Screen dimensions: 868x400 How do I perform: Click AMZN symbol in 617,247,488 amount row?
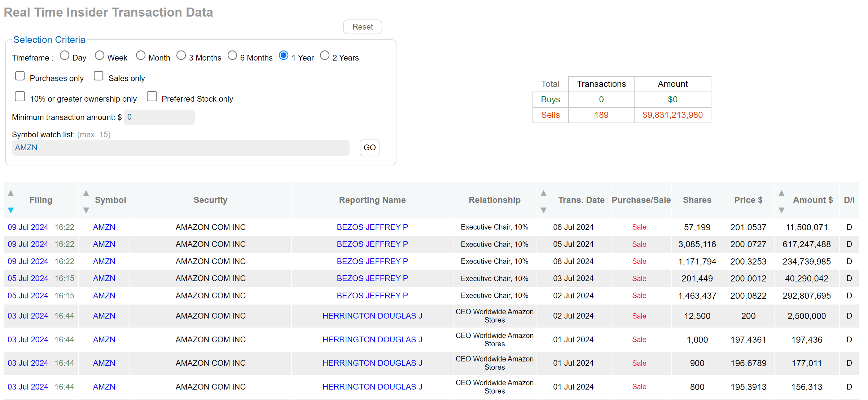coord(104,244)
